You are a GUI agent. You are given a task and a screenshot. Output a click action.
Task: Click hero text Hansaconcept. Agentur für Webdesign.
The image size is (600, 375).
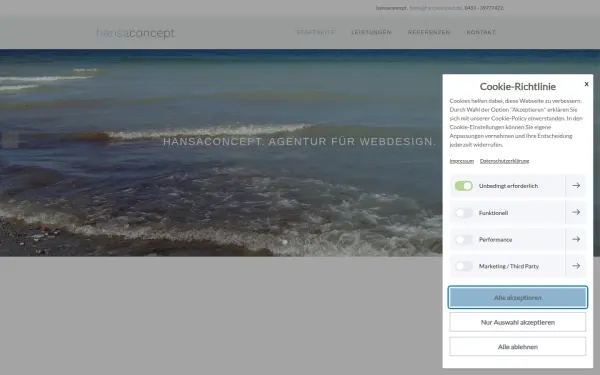click(x=299, y=142)
